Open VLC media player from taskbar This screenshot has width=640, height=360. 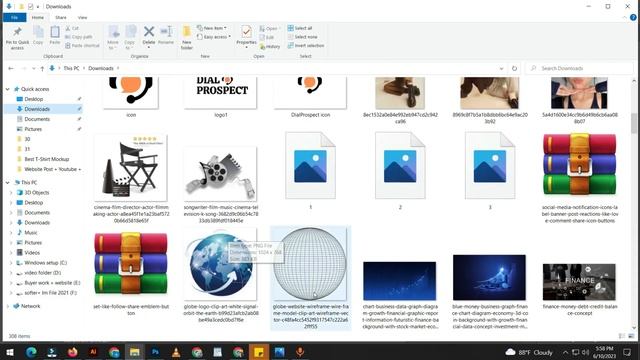pyautogui.click(x=176, y=352)
